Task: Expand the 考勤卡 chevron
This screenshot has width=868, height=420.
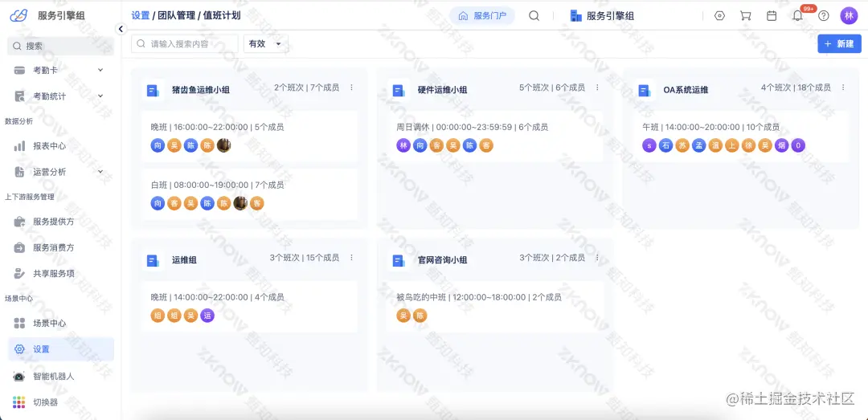Action: pyautogui.click(x=100, y=70)
